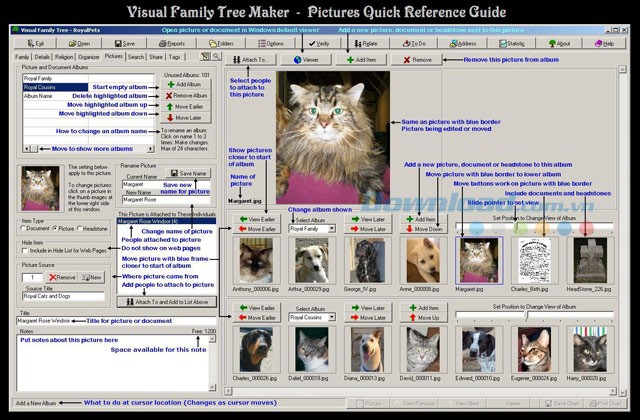640x420 pixels.
Task: Open the About toolbar item
Action: pyautogui.click(x=559, y=43)
